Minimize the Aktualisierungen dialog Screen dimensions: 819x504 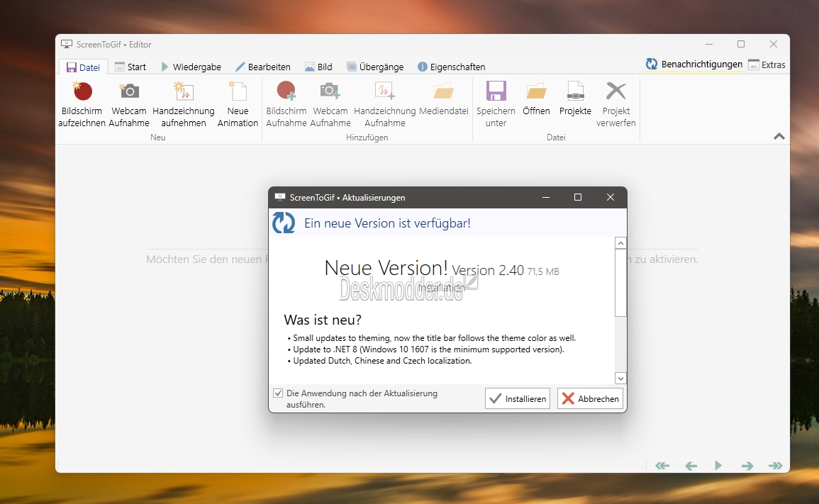(x=546, y=197)
